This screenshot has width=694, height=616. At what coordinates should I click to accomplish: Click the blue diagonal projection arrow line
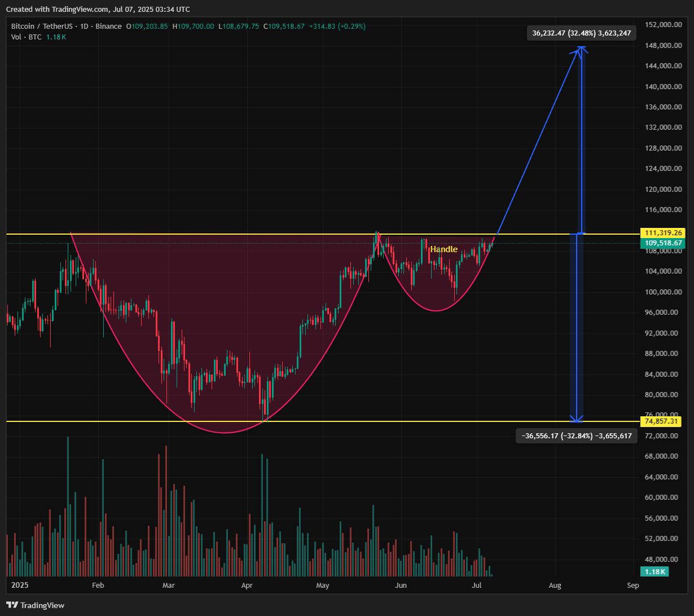pos(539,141)
